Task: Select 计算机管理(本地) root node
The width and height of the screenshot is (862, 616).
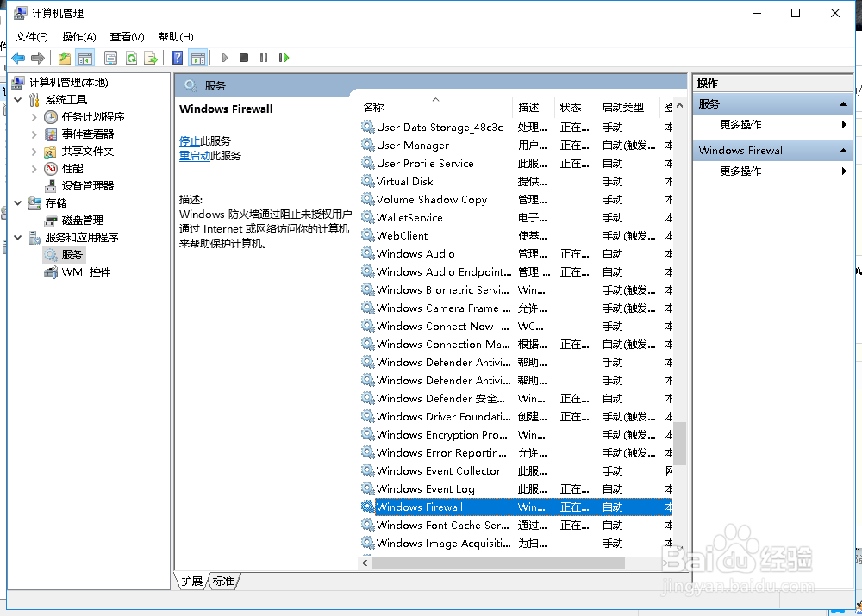Action: click(x=69, y=83)
